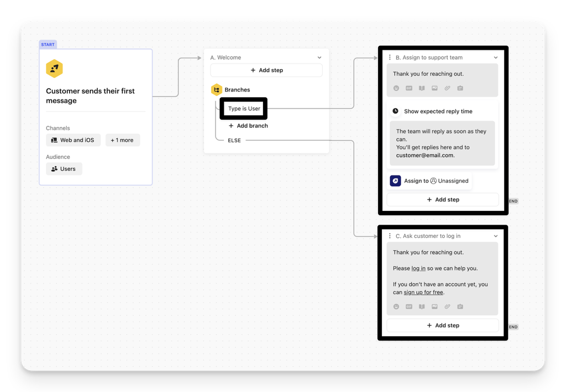
Task: Collapse B. Assign to support team chevron
Action: (x=496, y=57)
